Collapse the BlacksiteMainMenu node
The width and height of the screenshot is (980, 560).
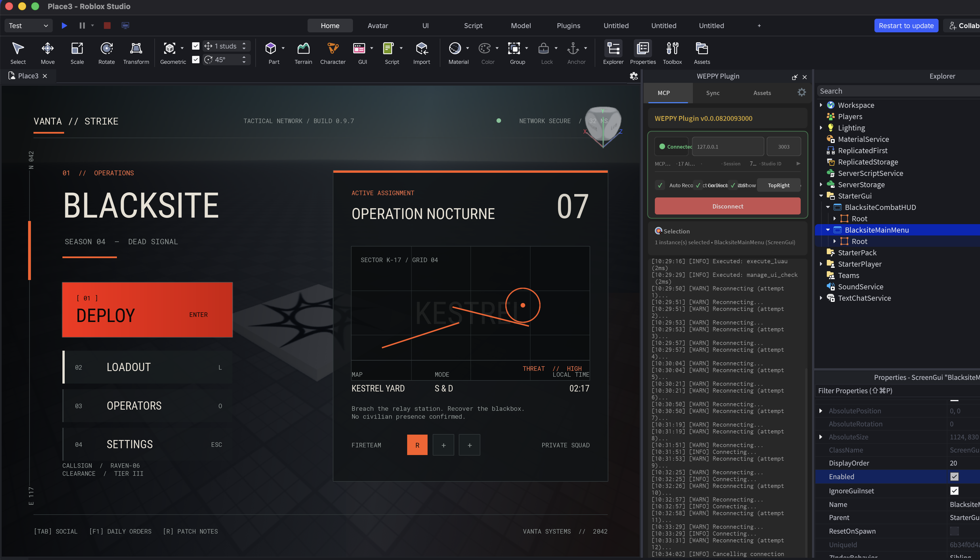(828, 230)
